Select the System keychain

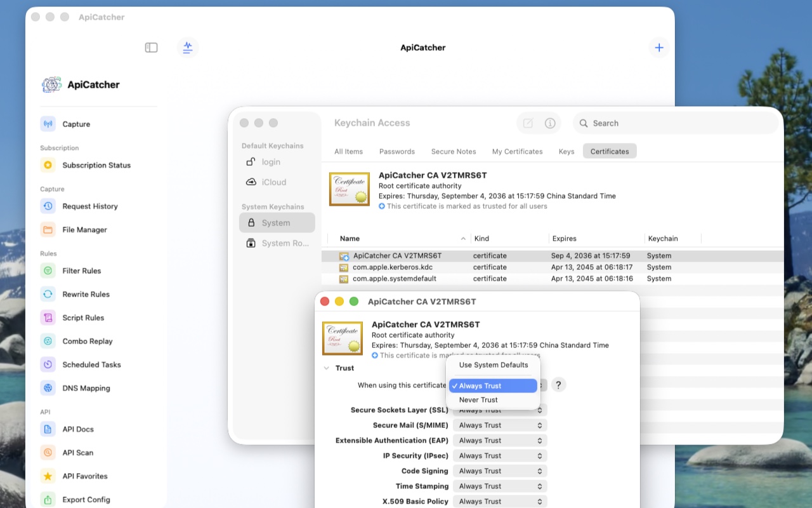(277, 223)
